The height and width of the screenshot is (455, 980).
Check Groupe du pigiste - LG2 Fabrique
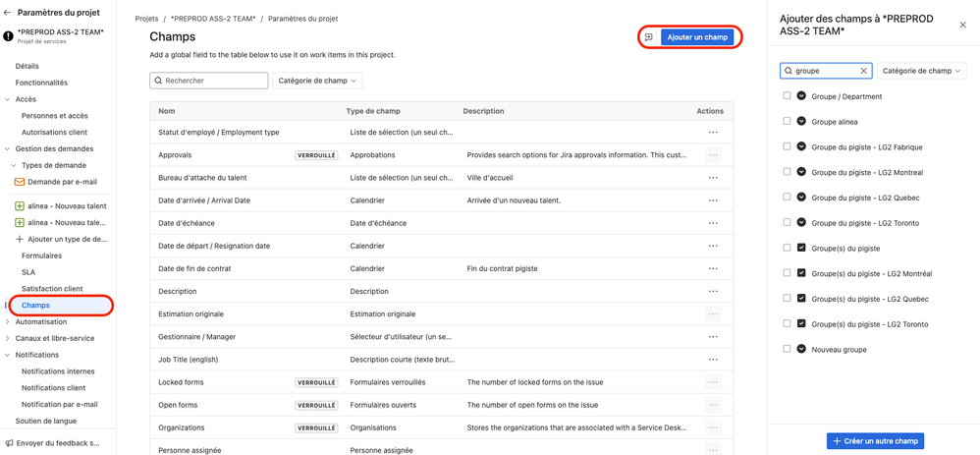point(787,147)
